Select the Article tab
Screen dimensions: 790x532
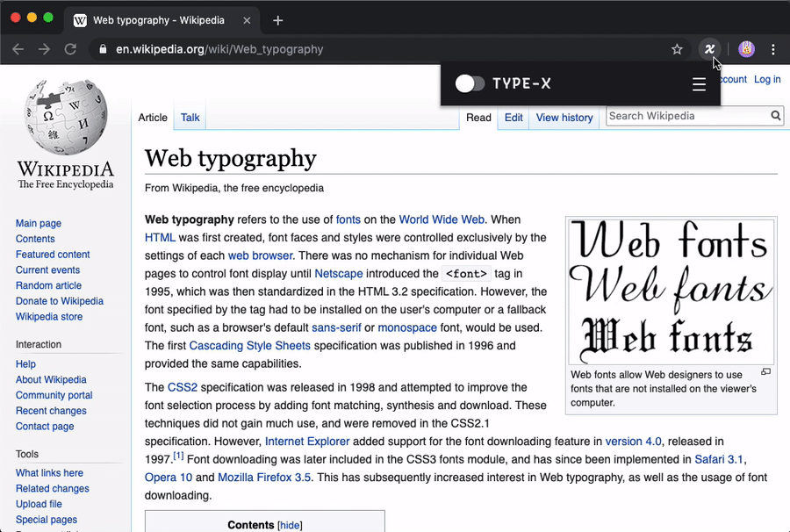coord(153,118)
